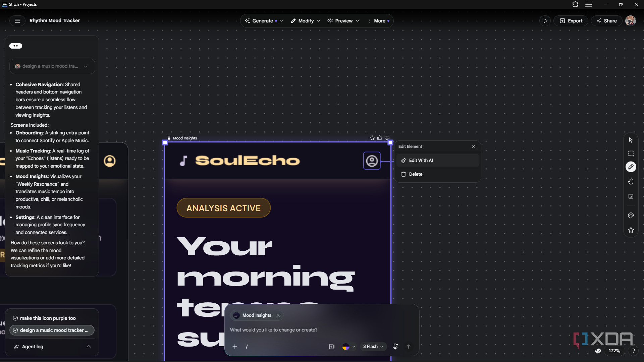Click the Export button
Screen dimensions: 644x362
[571, 21]
